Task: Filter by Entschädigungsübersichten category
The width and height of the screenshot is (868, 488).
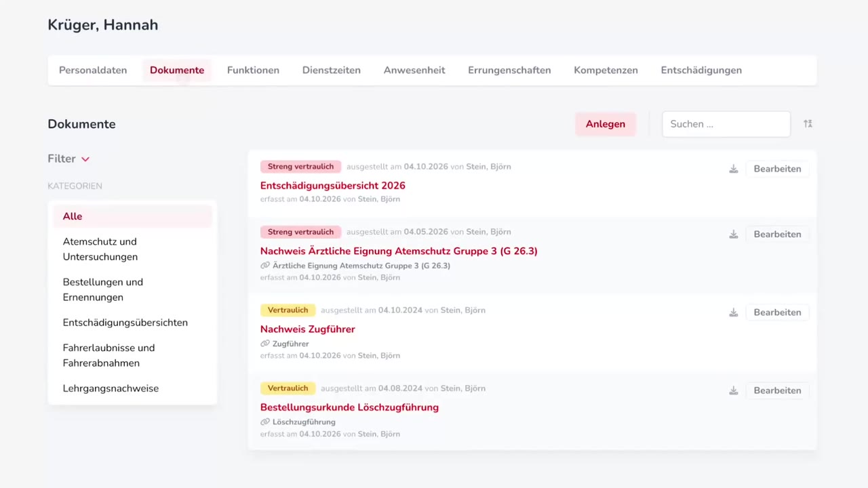Action: [132, 323]
